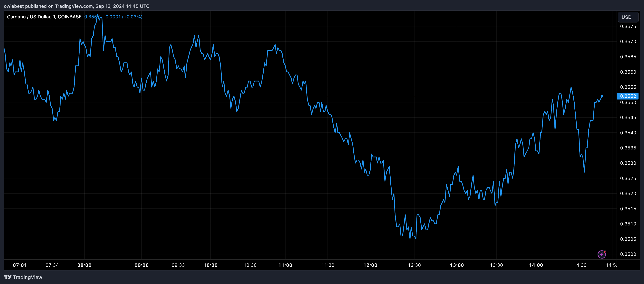
Task: Click the 09:00 time axis label
Action: click(141, 265)
